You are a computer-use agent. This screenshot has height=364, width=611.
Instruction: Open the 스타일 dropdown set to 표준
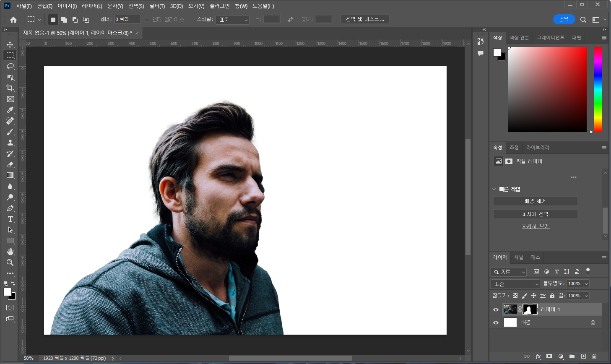pyautogui.click(x=233, y=20)
